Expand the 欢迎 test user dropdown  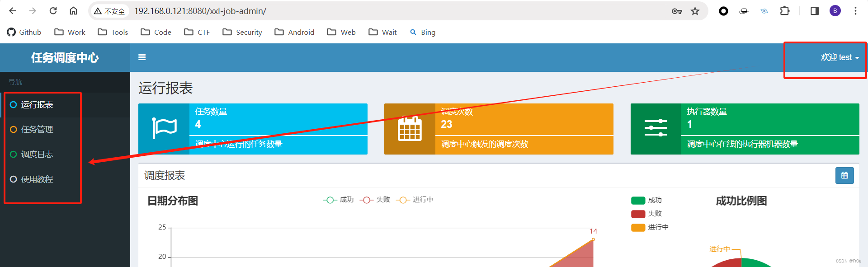tap(840, 57)
